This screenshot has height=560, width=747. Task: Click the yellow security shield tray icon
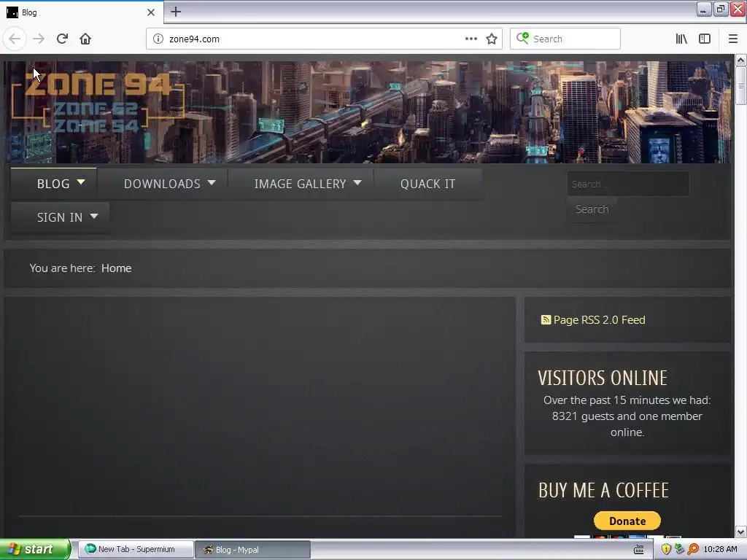coord(666,549)
